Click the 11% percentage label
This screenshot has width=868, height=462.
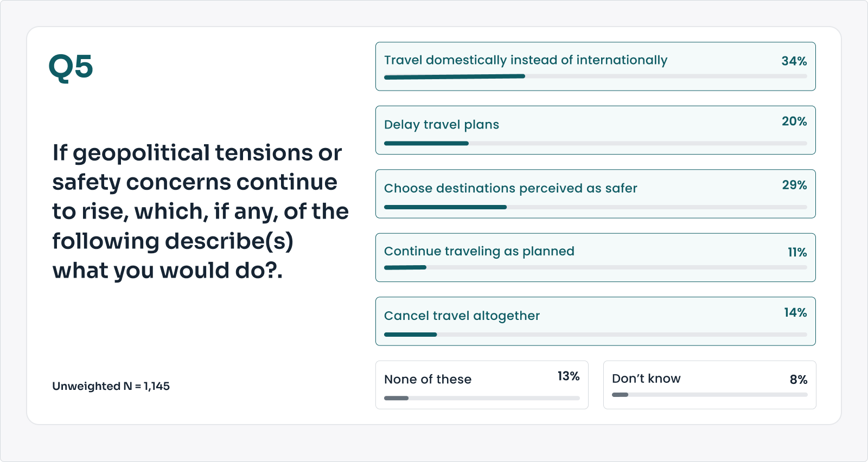click(797, 253)
